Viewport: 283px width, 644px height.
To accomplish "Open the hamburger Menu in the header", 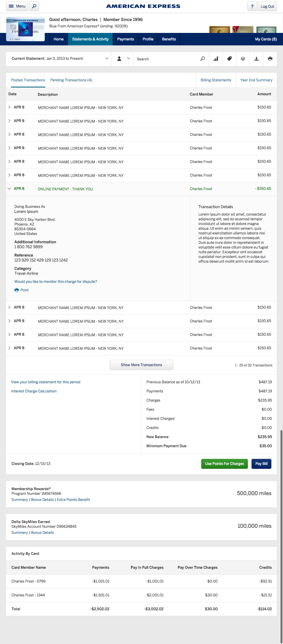I will tap(17, 6).
